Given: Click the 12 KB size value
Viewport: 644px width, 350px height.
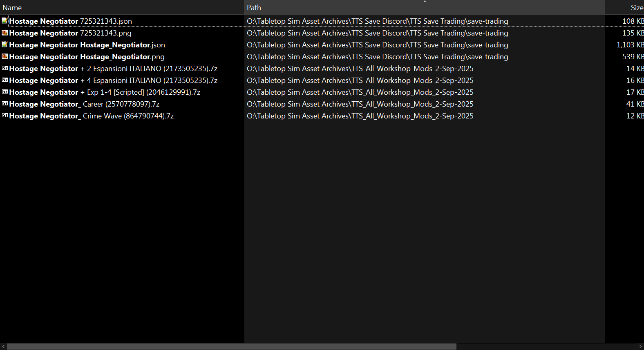Looking at the screenshot, I should [635, 116].
